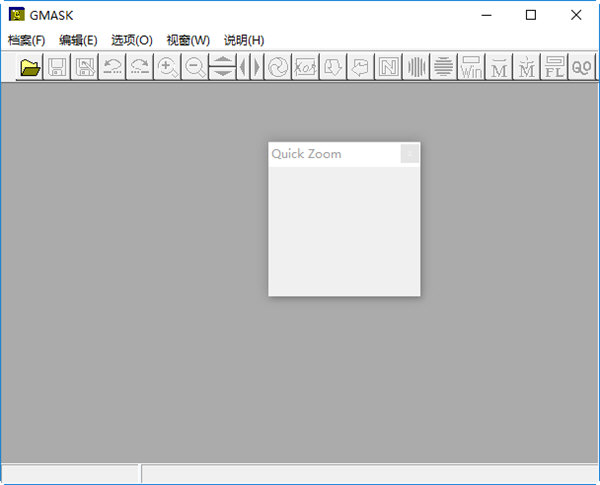Zoom in with the magnifier plus icon

[167, 68]
